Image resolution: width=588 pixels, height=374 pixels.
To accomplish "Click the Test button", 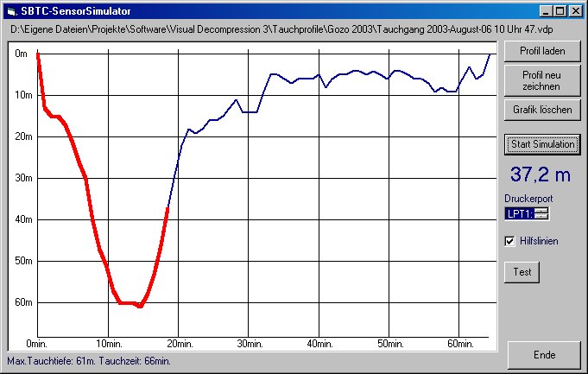I will pyautogui.click(x=522, y=271).
